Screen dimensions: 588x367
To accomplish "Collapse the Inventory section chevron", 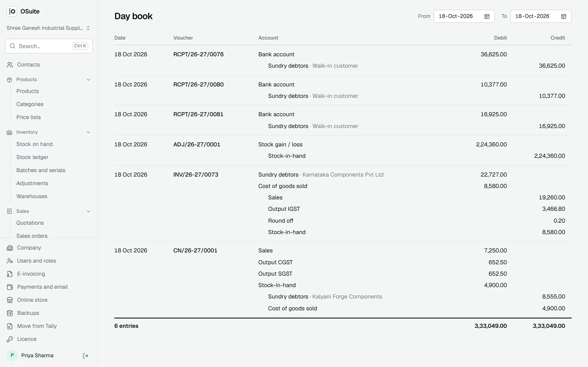I will click(88, 132).
